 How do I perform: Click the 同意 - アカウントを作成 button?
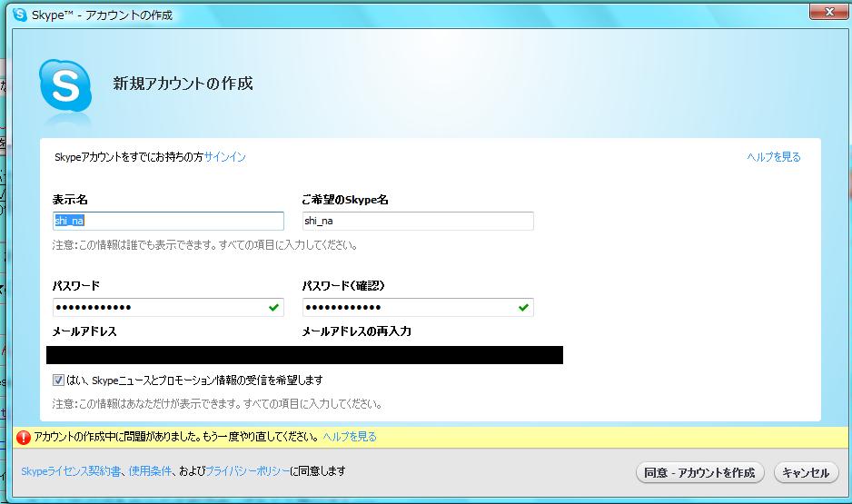(x=699, y=472)
